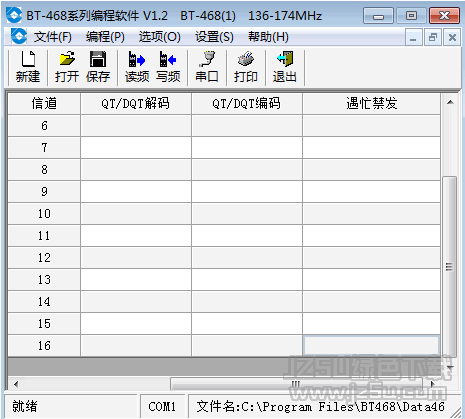The height and width of the screenshot is (419, 465).
Task: Open serial port settings 串口 icon
Action: click(x=207, y=67)
